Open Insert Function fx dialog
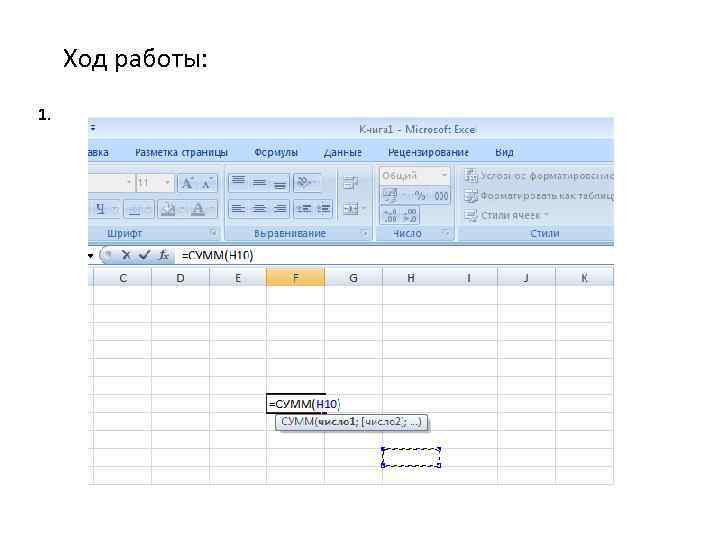 [x=163, y=255]
